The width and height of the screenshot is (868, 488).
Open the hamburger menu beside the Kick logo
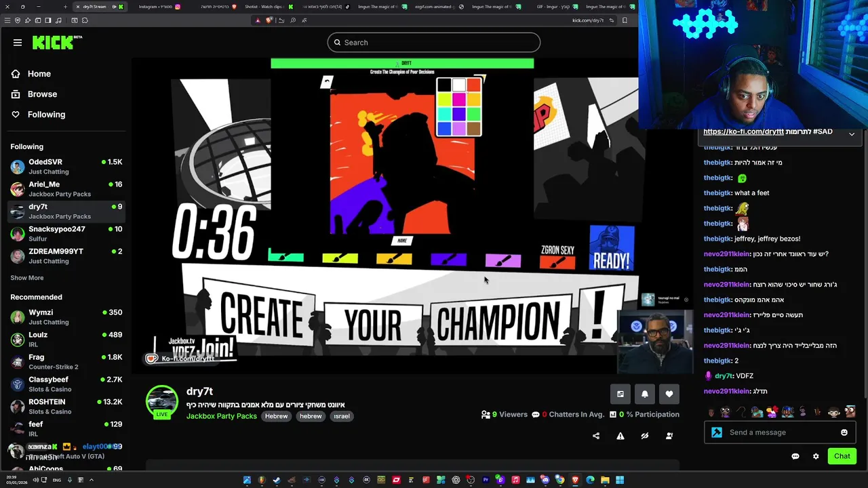[x=18, y=43]
